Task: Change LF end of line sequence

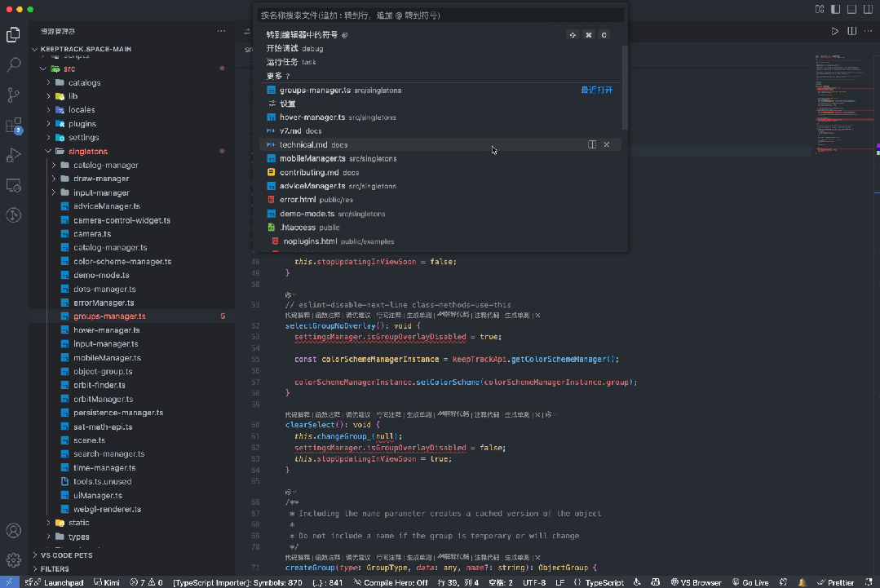Action: (x=559, y=582)
